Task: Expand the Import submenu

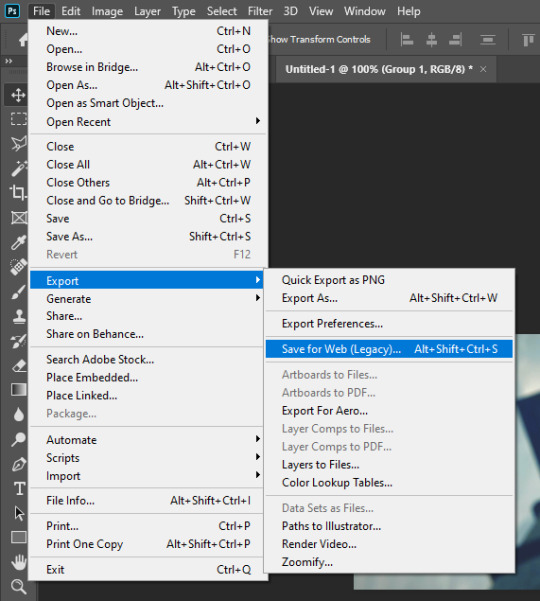Action: pos(147,475)
